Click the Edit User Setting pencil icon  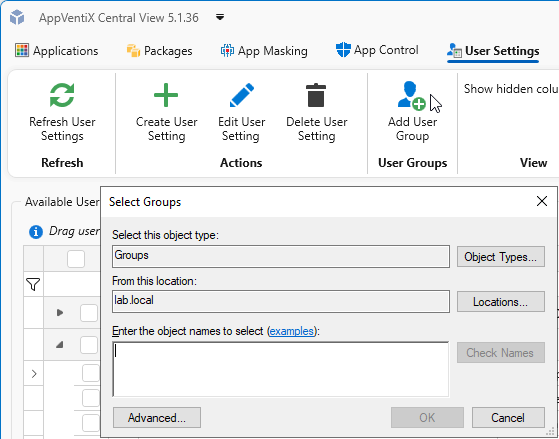242,95
